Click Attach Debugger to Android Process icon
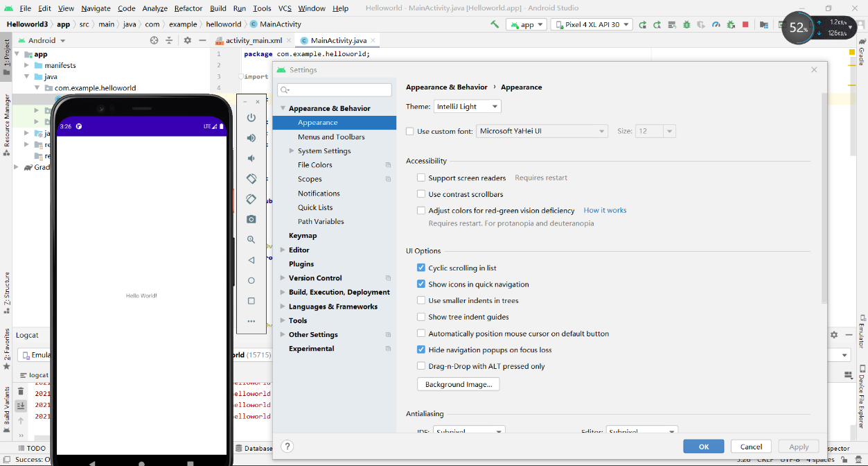This screenshot has width=868, height=466. pyautogui.click(x=731, y=24)
